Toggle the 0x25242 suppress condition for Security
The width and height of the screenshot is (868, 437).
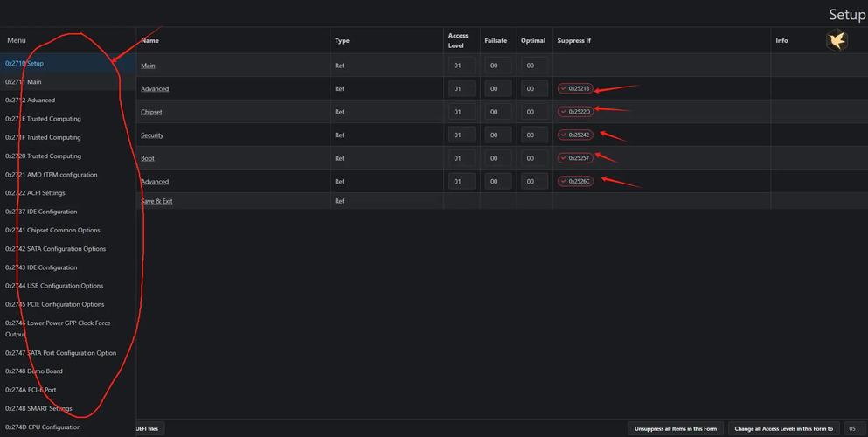[575, 135]
